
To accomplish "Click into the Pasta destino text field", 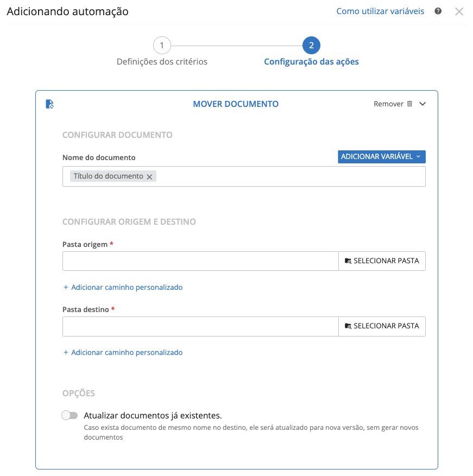I will click(200, 326).
